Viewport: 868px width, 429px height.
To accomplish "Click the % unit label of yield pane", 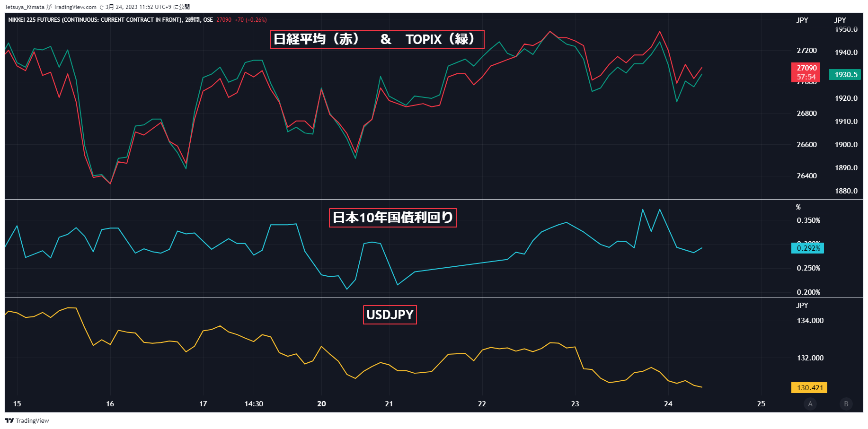I will pos(798,207).
